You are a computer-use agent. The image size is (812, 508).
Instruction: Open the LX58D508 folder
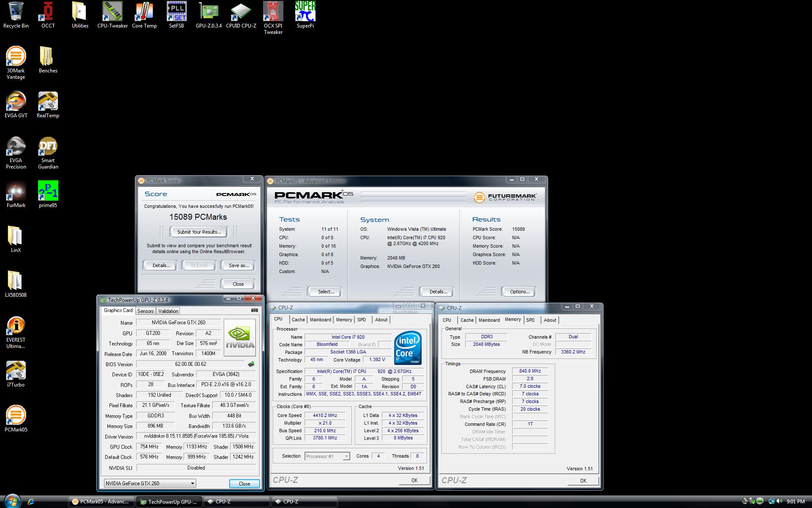click(x=16, y=284)
